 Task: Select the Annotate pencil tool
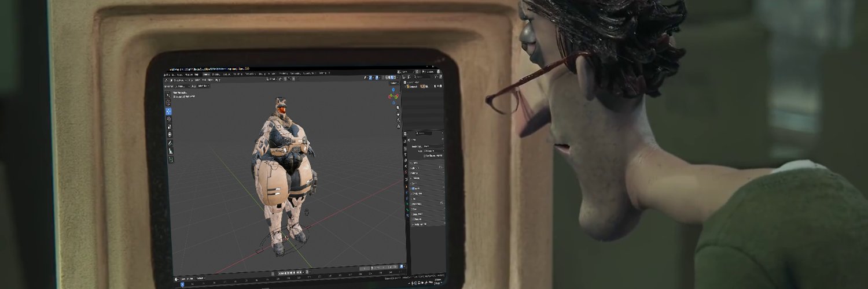point(170,143)
